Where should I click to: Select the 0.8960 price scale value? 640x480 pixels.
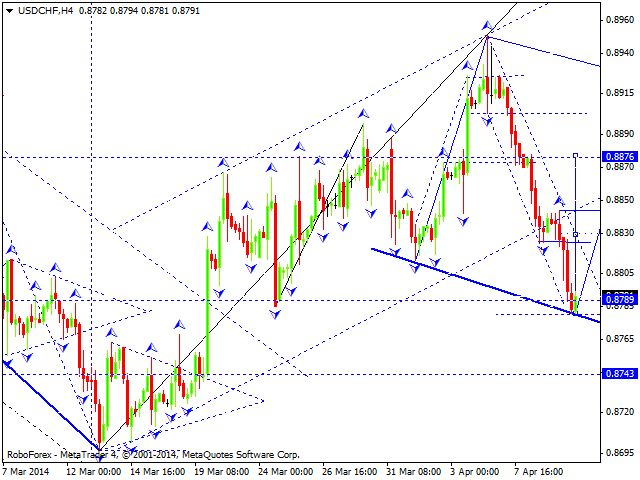click(620, 20)
